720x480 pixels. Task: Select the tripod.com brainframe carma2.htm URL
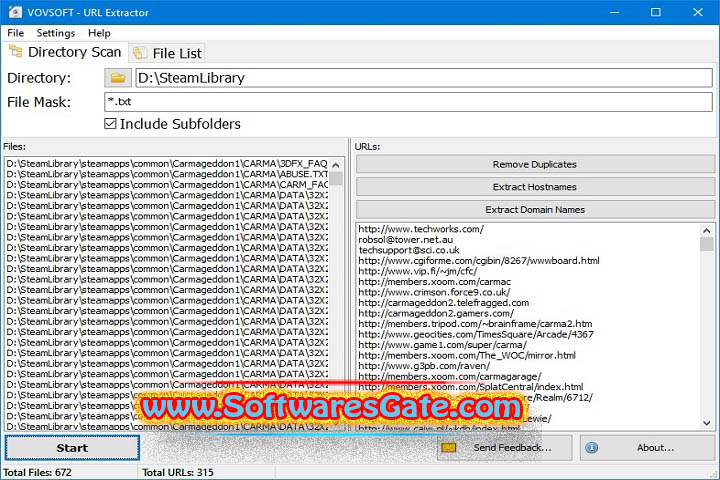pos(475,324)
